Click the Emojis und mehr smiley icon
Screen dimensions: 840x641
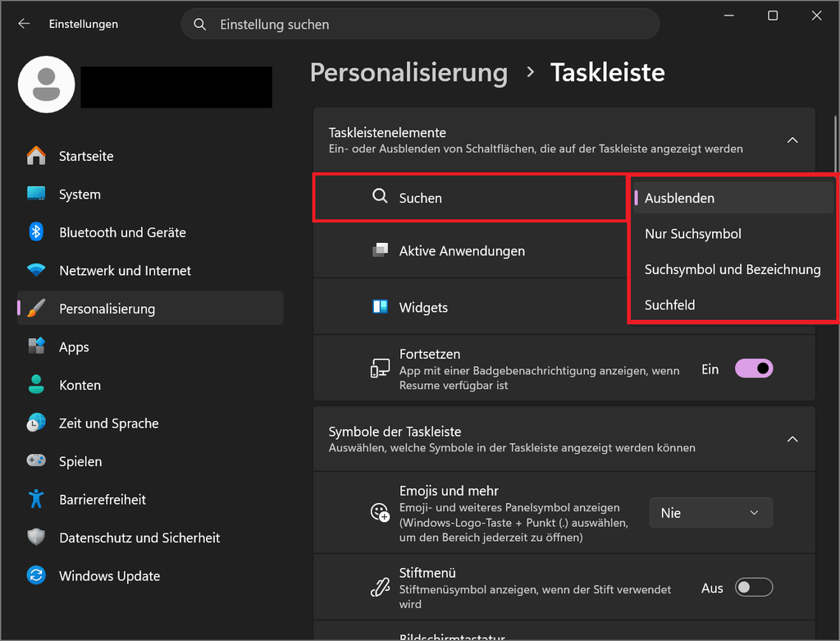pos(380,513)
